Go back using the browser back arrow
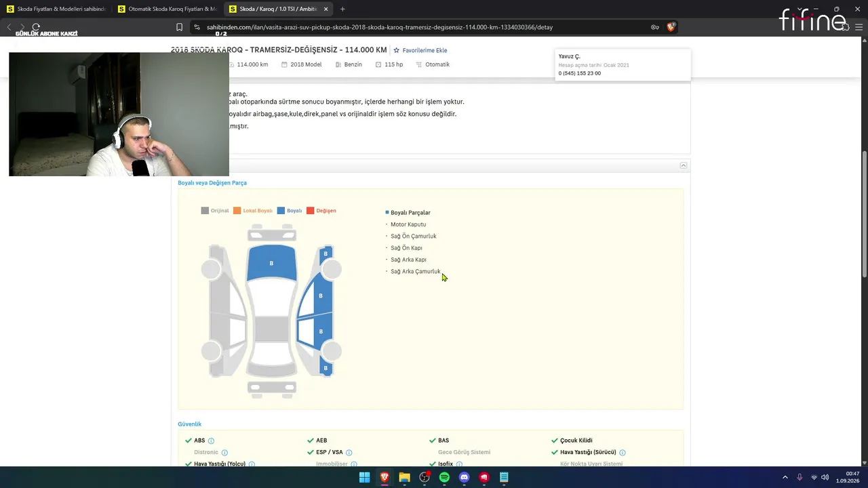This screenshot has width=868, height=488. (x=9, y=27)
